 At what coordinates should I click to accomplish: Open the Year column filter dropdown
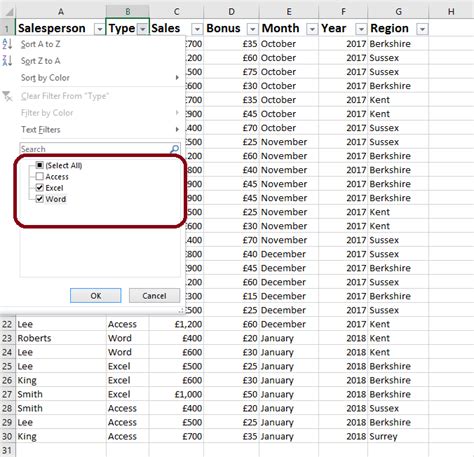tap(361, 29)
